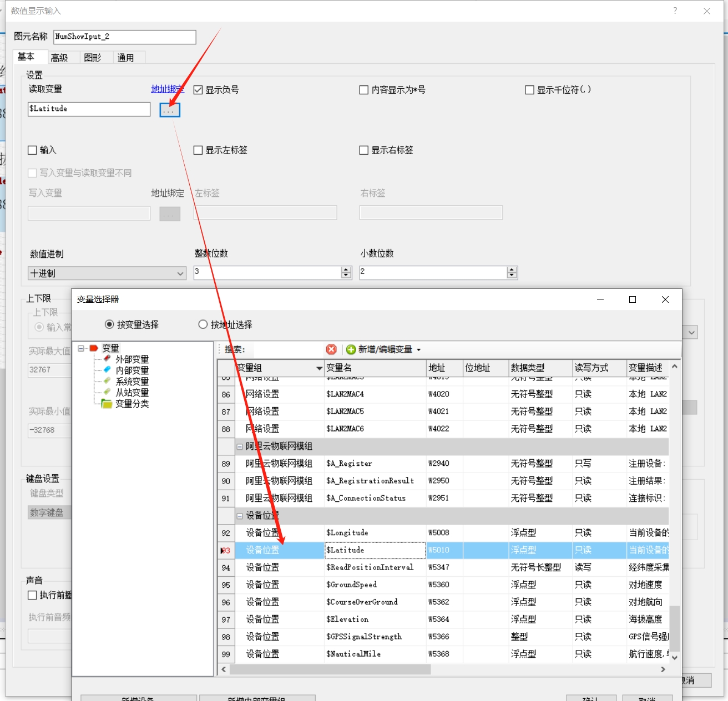Select the $Latitude variable row
This screenshot has width=728, height=701.
click(x=443, y=550)
